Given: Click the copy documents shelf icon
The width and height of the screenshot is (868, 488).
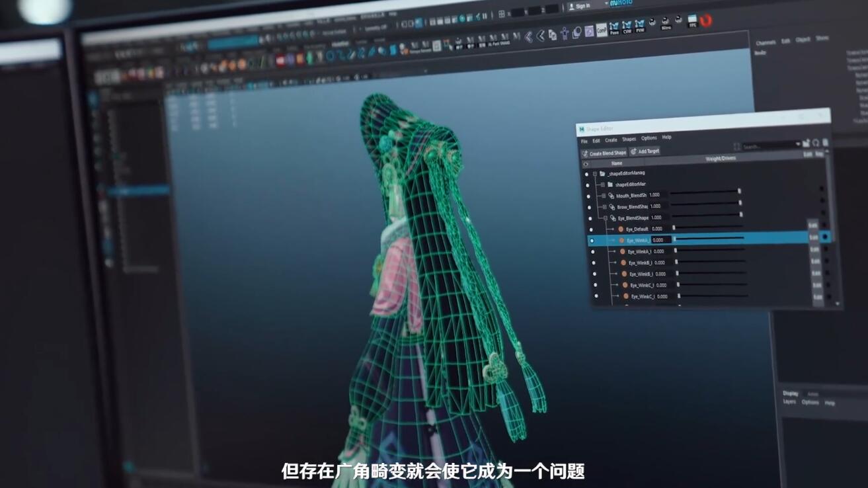Looking at the screenshot, I should pyautogui.click(x=553, y=34).
